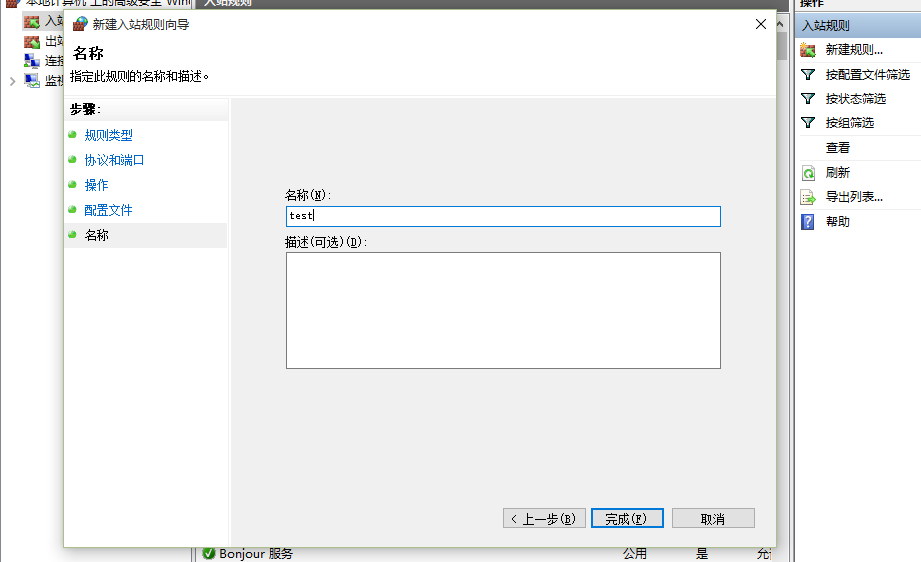Cancel the wizard with the 取消 button

(x=713, y=519)
